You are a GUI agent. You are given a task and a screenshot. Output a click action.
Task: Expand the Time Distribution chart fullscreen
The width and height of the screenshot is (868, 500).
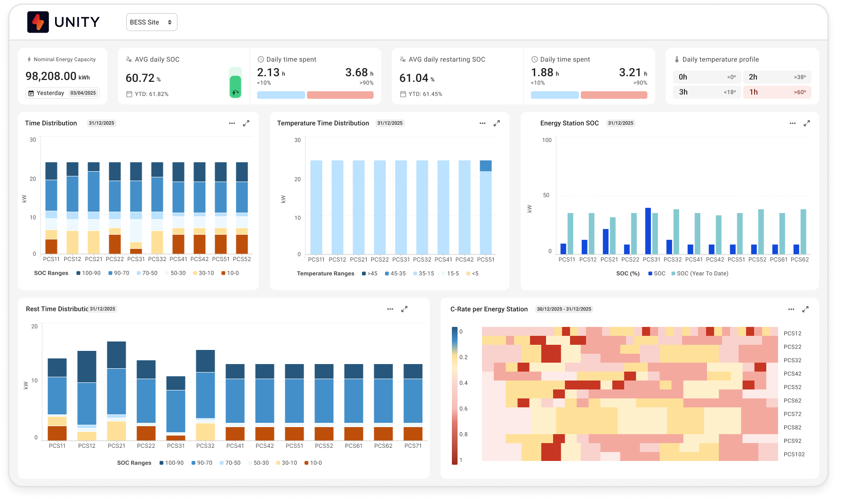[x=246, y=123]
